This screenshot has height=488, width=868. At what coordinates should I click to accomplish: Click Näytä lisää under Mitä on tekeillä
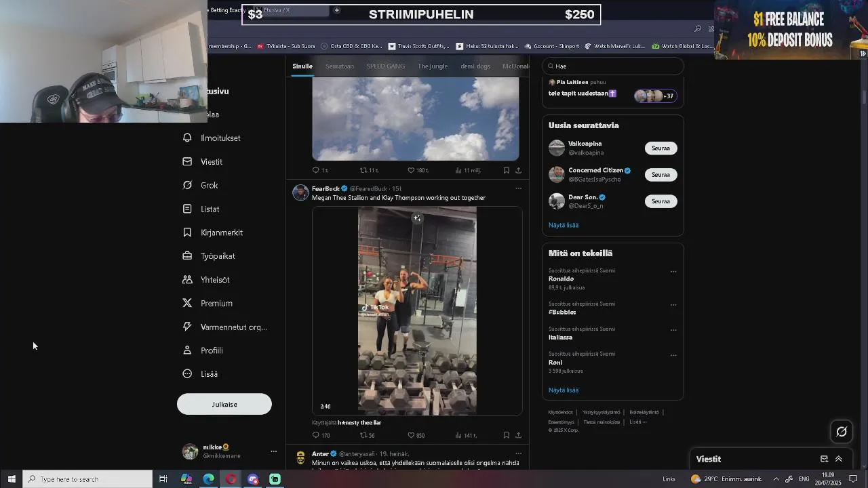pos(564,390)
